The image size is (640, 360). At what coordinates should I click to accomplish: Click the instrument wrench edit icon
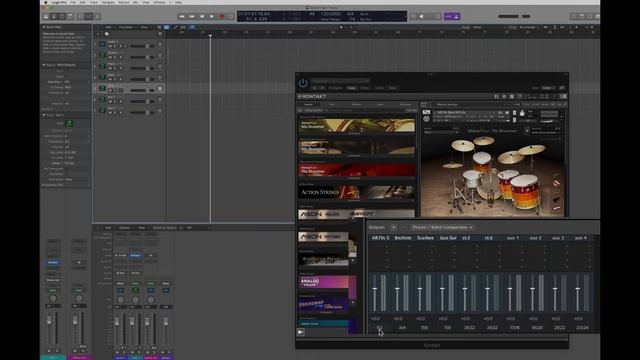[x=426, y=112]
